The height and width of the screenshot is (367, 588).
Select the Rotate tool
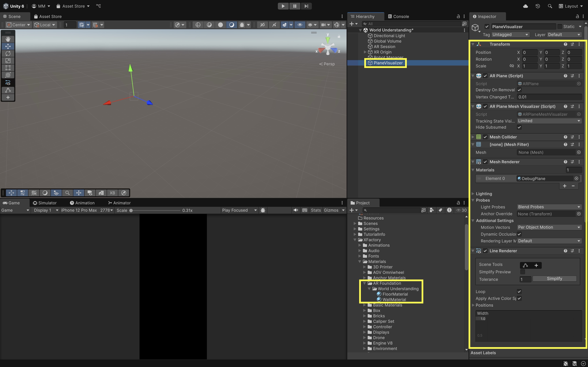click(x=8, y=53)
